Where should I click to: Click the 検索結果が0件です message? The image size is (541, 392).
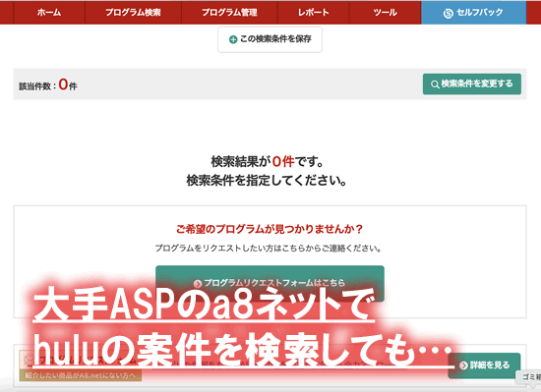[x=267, y=161]
